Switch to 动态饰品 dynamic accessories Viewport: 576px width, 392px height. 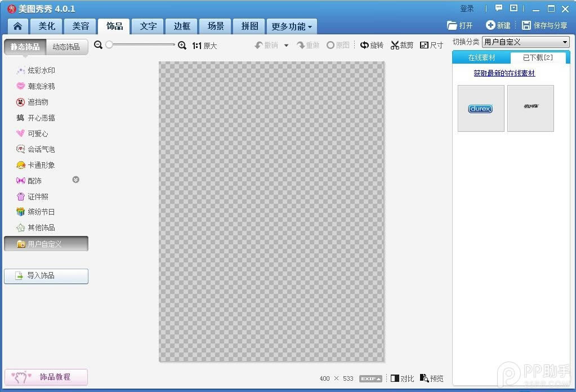[x=66, y=47]
